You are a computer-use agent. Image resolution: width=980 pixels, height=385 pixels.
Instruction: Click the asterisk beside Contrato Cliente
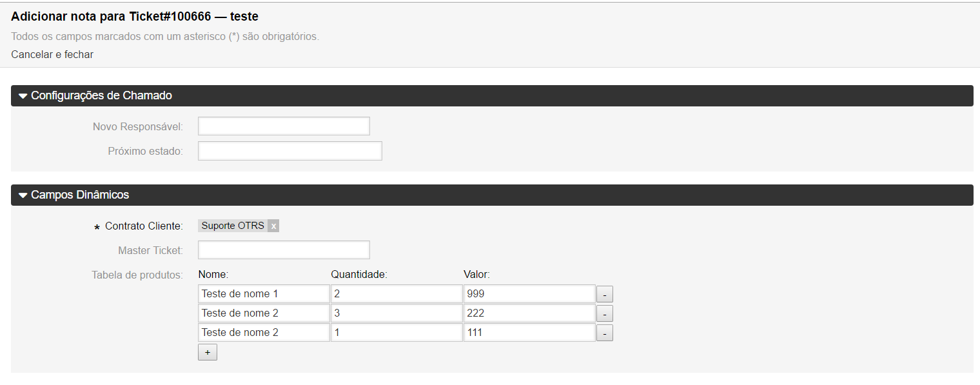95,226
